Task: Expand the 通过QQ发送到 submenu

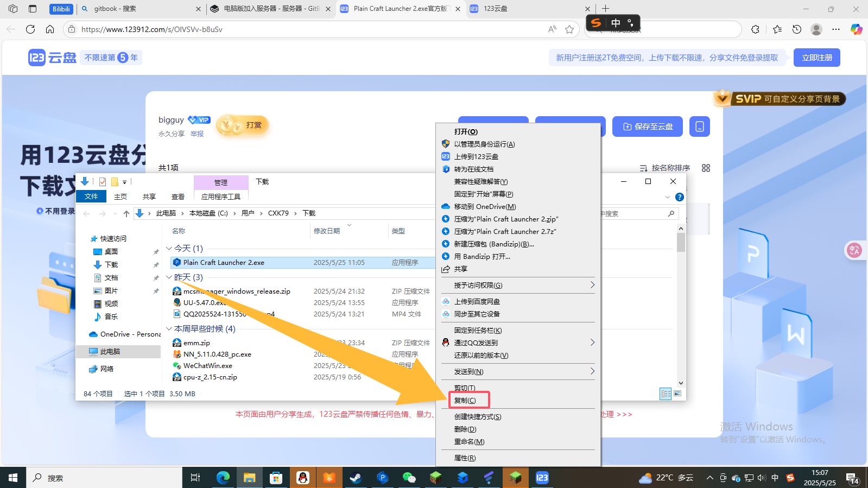Action: coord(592,343)
